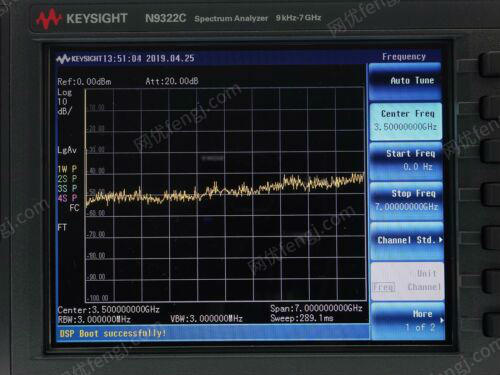This screenshot has width=500, height=375.
Task: Click the Keysight logo in screen header
Action: (x=79, y=59)
